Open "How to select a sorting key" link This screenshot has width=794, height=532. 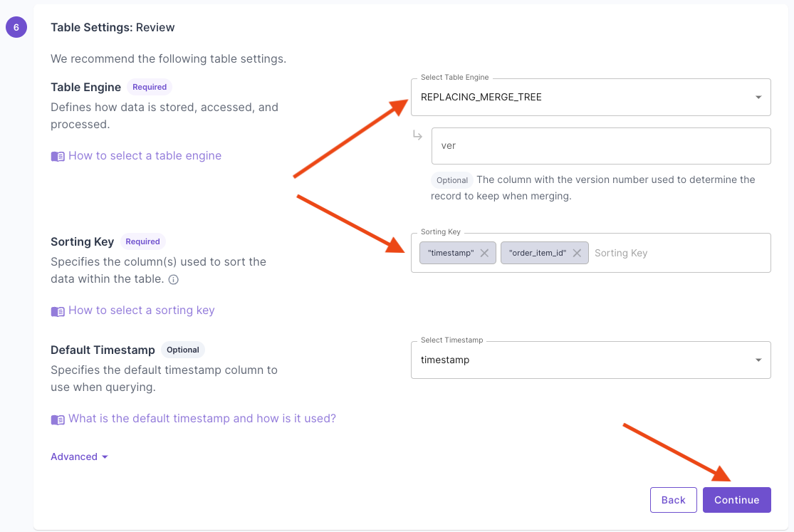[x=141, y=310]
